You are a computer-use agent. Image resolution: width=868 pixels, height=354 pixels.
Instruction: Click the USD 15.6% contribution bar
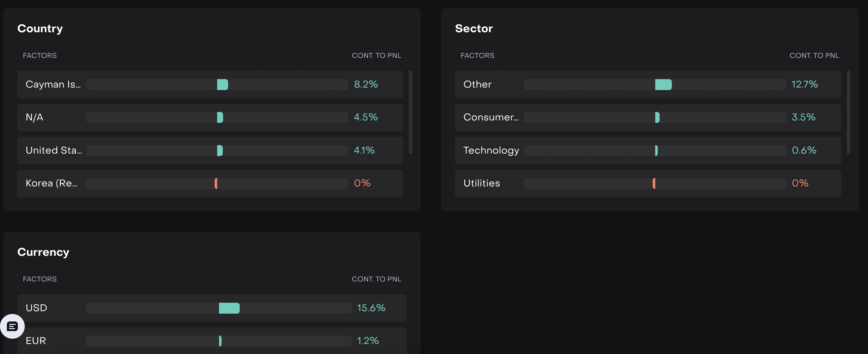(x=229, y=308)
